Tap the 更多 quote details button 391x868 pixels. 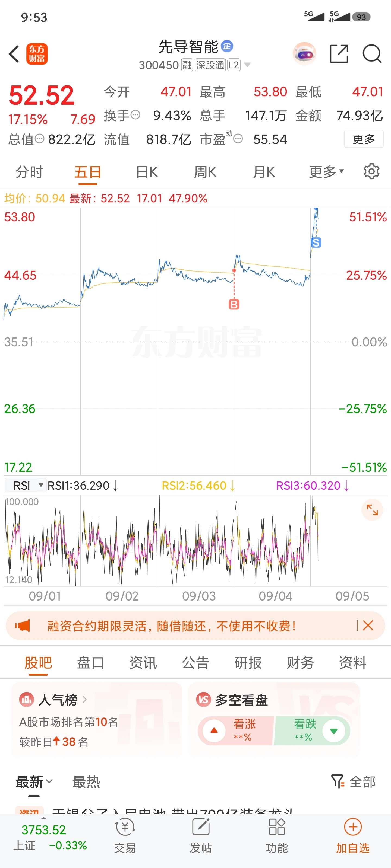pos(364,139)
